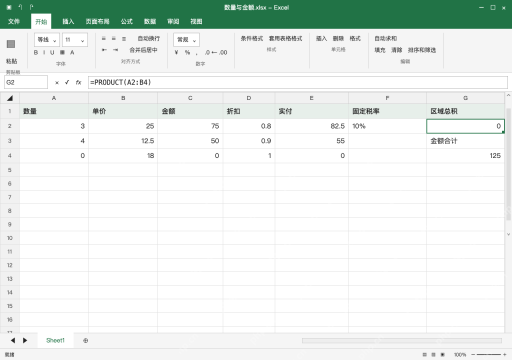Switch to Page Break Preview in the status bar
Image resolution: width=512 pixels, height=360 pixels.
[443, 355]
